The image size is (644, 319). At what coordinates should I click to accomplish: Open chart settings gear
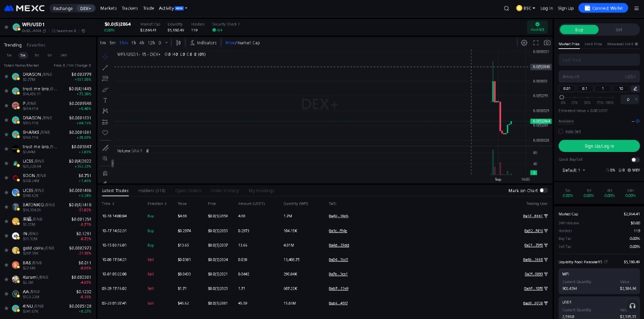coord(525,43)
